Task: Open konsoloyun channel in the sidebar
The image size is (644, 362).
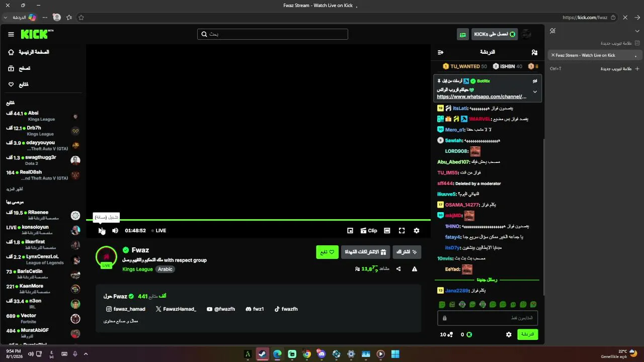Action: coord(43,230)
